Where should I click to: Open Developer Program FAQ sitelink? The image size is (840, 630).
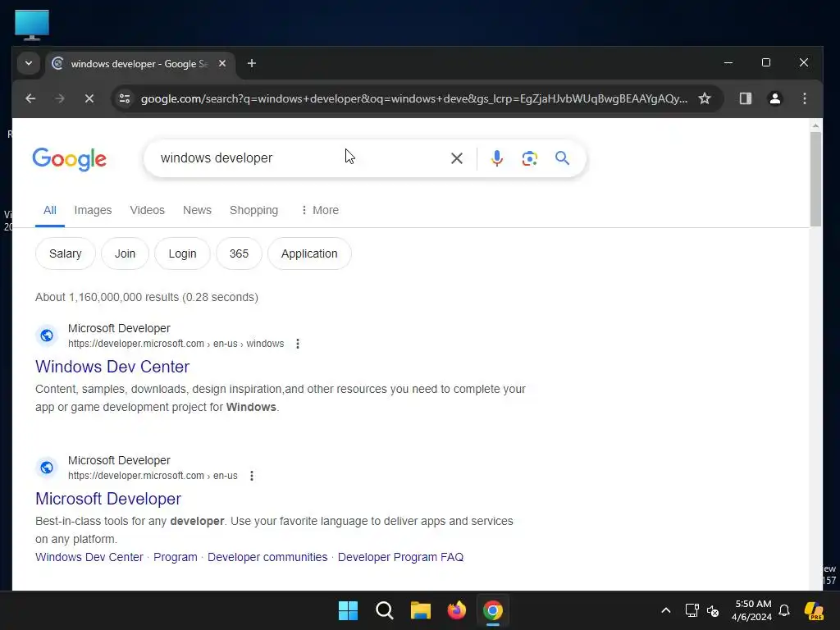(x=400, y=557)
